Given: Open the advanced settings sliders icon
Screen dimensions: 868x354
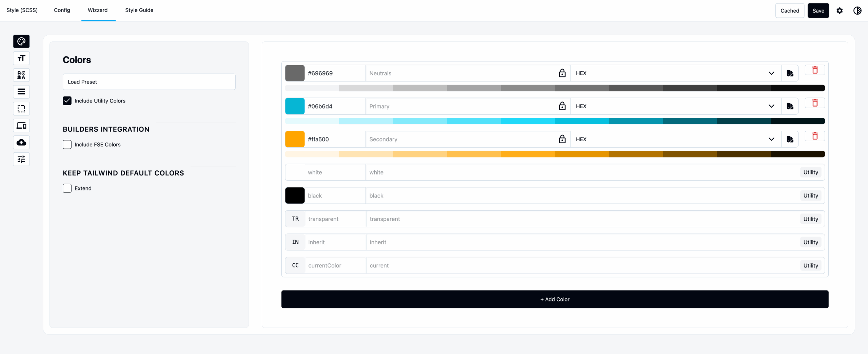Looking at the screenshot, I should pyautogui.click(x=21, y=159).
